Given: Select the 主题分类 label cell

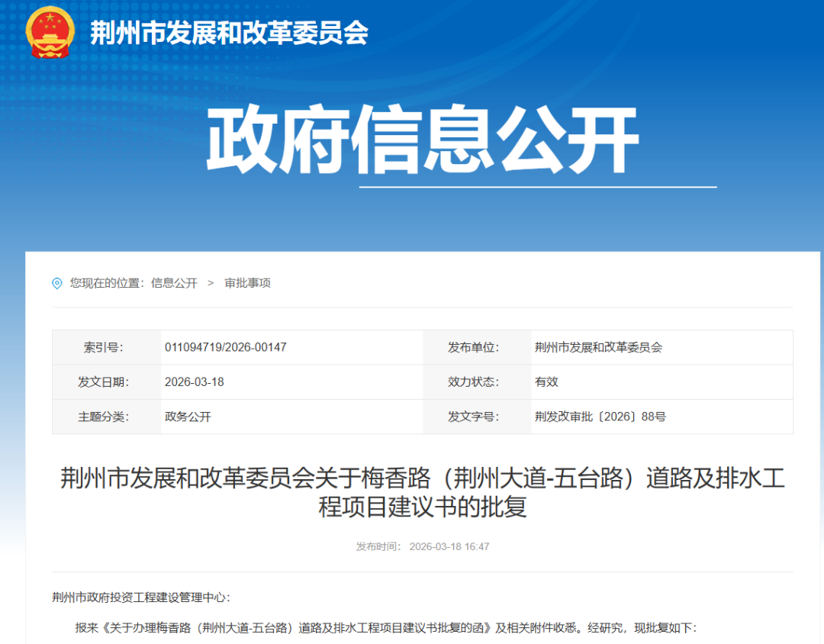Looking at the screenshot, I should click(x=106, y=417).
